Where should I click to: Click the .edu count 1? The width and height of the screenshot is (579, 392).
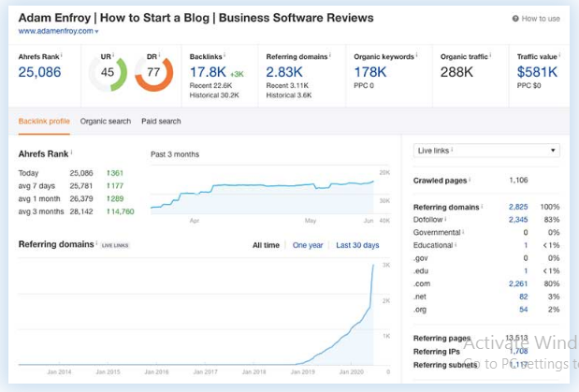click(526, 270)
